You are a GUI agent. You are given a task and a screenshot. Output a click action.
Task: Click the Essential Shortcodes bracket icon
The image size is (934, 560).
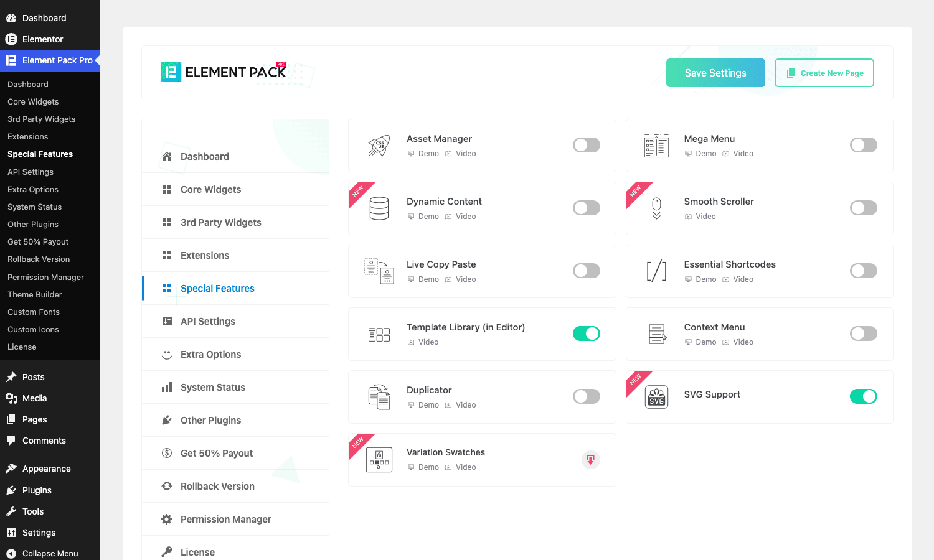[x=656, y=271]
